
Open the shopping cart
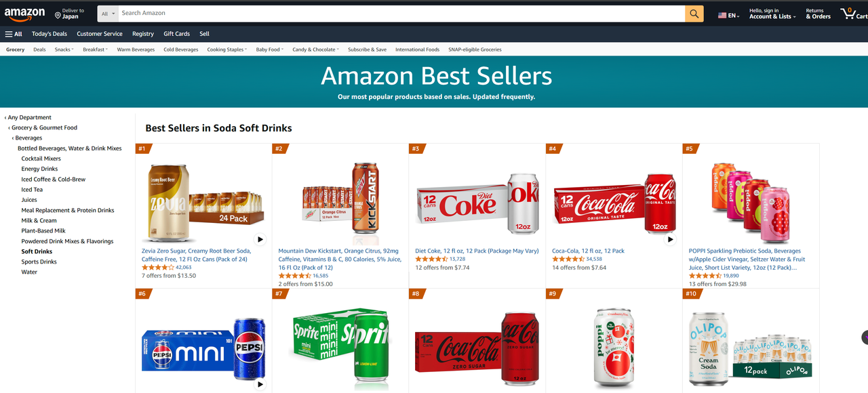[x=852, y=14]
